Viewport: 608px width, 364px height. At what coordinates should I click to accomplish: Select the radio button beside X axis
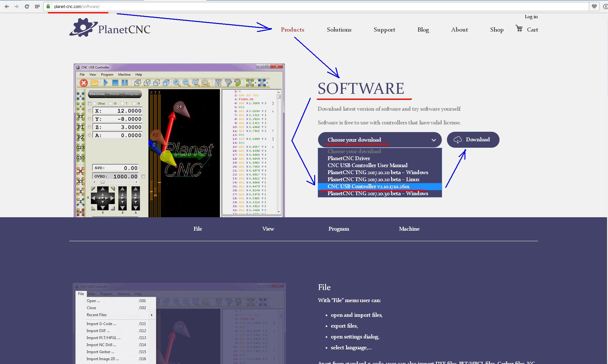(90, 111)
